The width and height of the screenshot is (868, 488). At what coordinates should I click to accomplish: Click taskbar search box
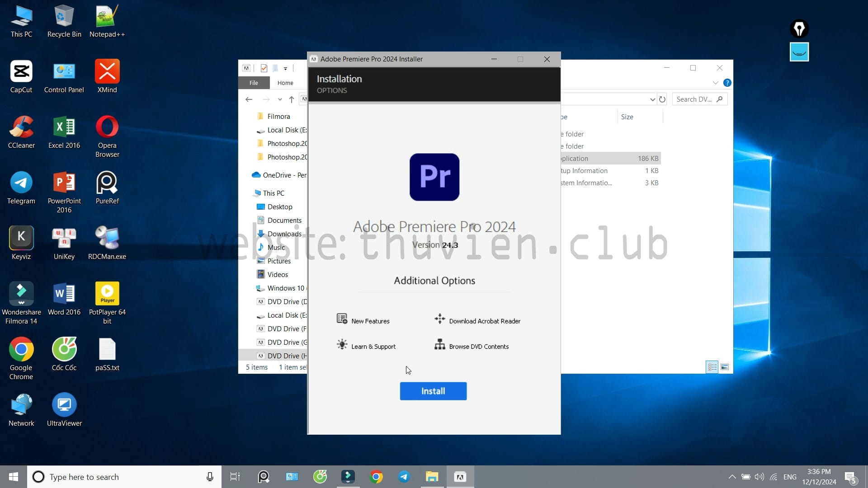click(124, 477)
